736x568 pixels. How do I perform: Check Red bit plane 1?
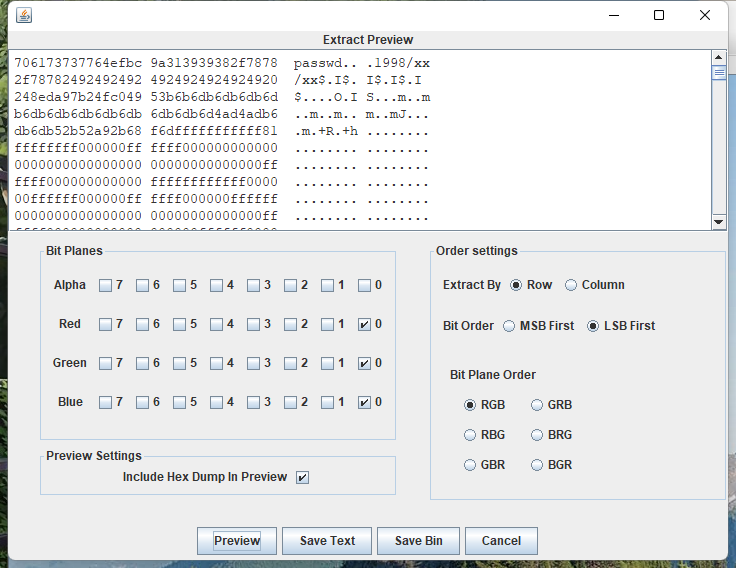tap(328, 324)
